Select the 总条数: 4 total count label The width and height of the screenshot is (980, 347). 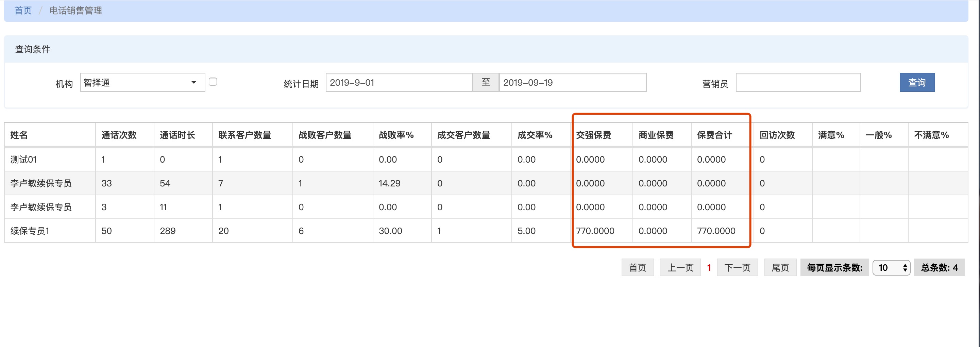[x=939, y=267]
